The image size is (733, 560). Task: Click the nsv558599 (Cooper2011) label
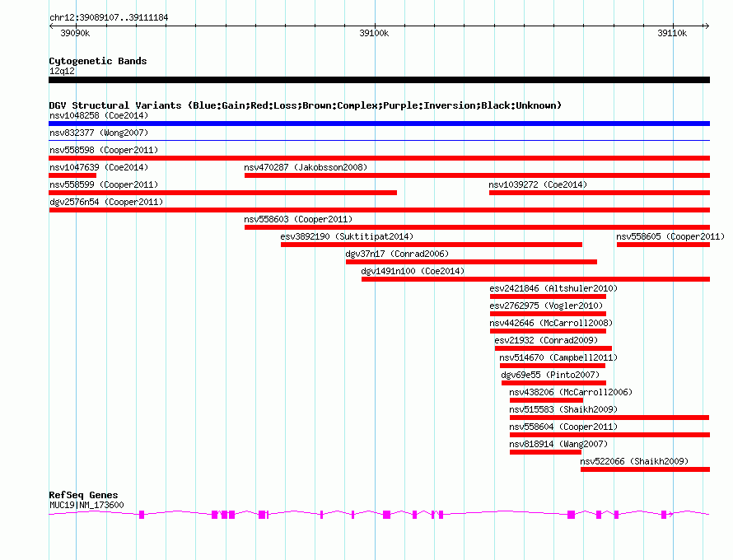[x=104, y=184]
